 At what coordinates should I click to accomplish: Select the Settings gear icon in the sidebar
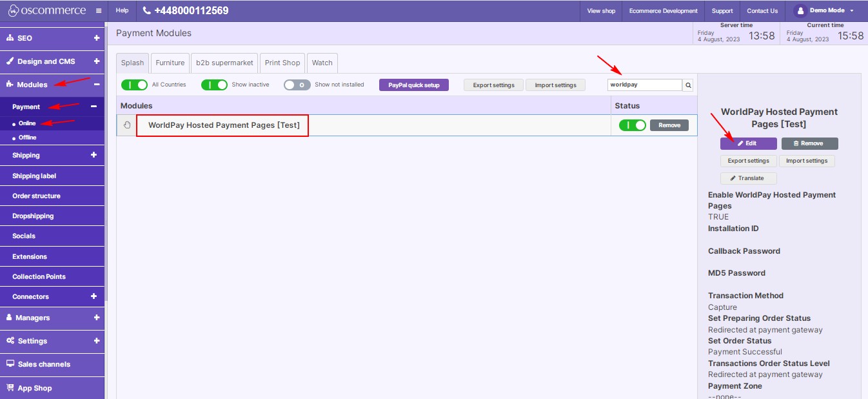coord(12,341)
